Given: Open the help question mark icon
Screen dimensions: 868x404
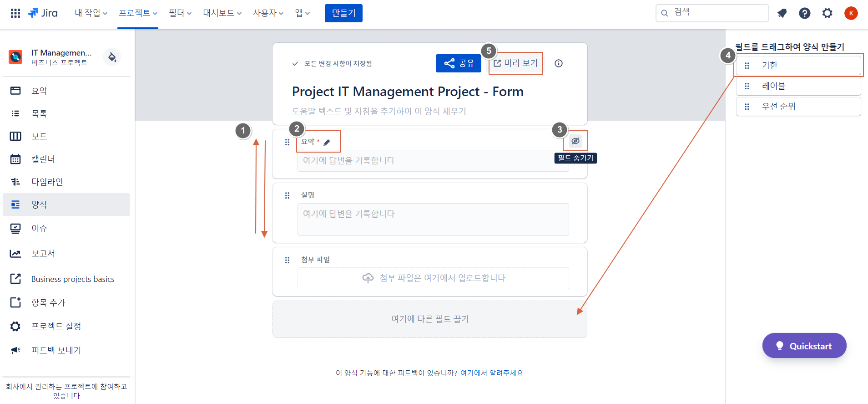Looking at the screenshot, I should tap(804, 13).
